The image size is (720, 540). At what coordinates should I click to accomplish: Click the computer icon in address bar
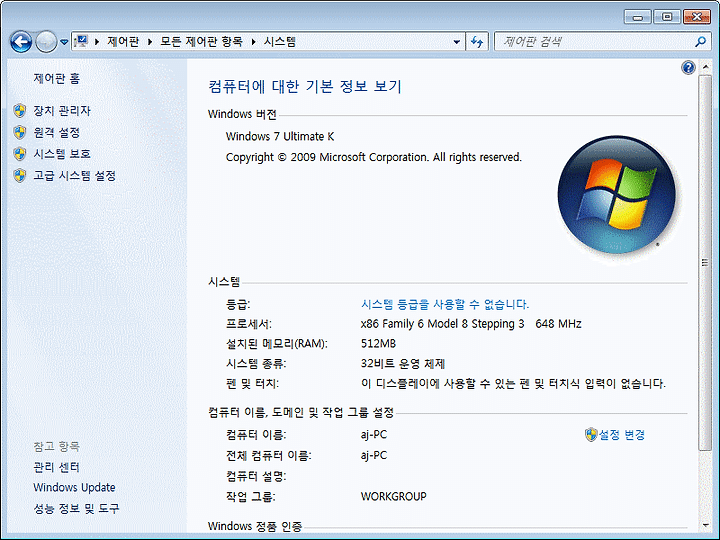[81, 41]
